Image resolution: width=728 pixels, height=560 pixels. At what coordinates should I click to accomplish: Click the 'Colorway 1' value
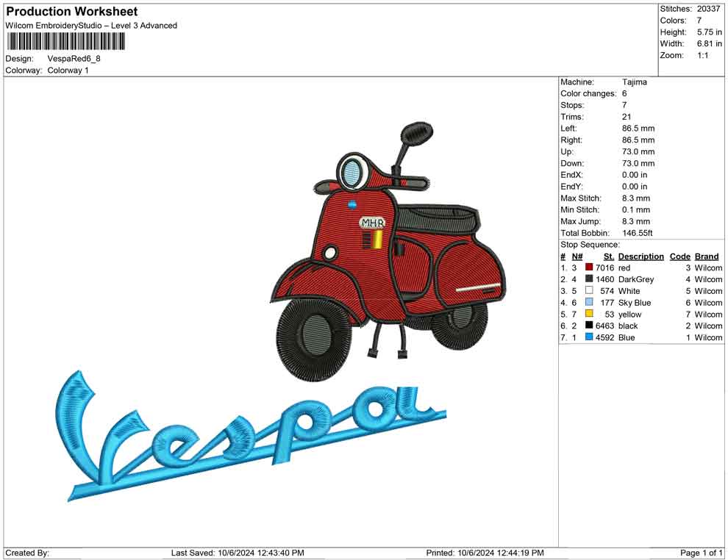point(68,70)
